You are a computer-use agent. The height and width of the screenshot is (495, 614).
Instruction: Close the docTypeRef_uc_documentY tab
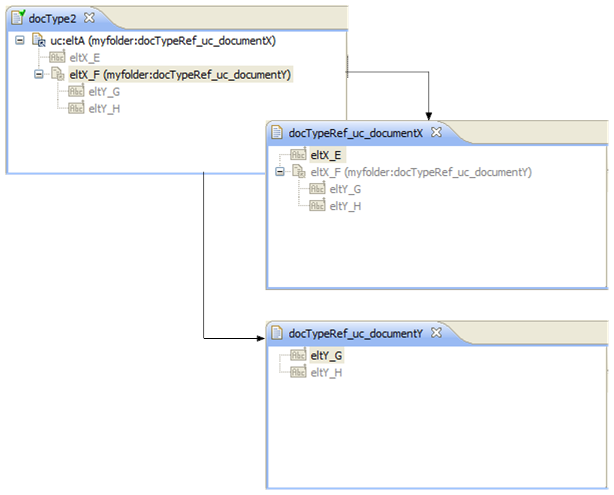click(x=436, y=332)
